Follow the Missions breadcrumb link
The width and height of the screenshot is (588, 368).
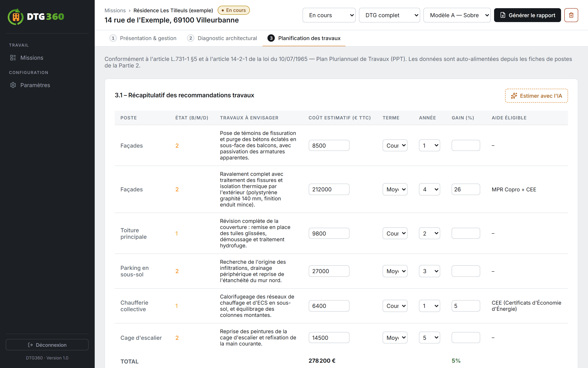[x=115, y=10]
